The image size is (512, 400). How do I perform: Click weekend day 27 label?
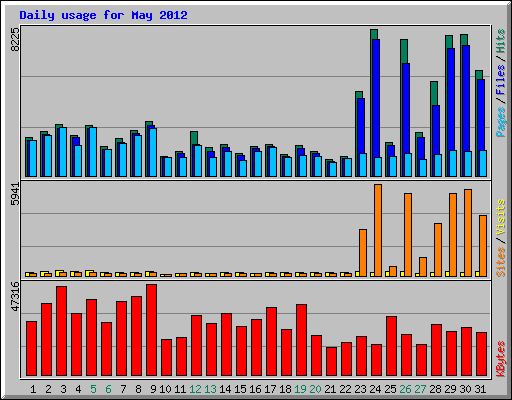[x=420, y=389]
